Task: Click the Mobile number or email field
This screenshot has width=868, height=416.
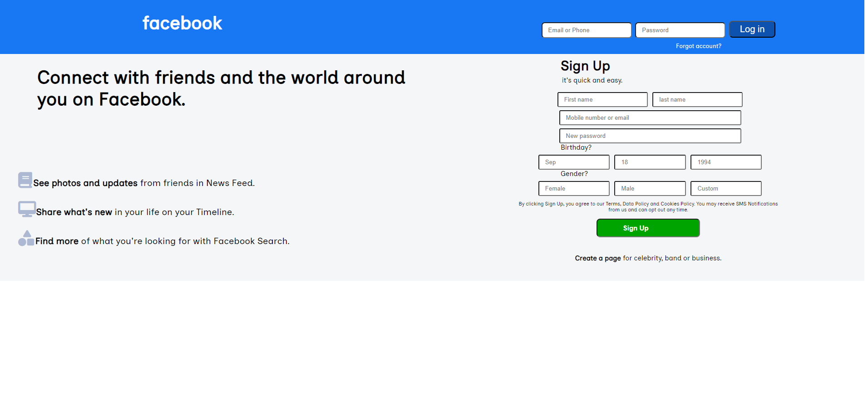Action: pyautogui.click(x=650, y=117)
